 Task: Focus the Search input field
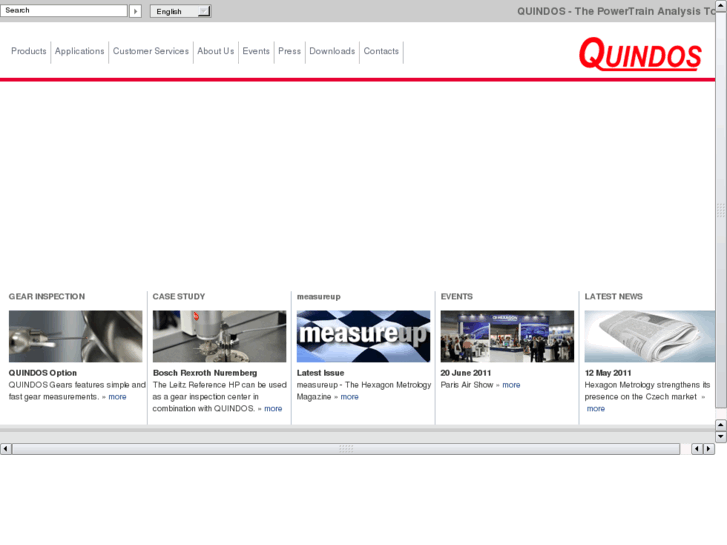pyautogui.click(x=64, y=11)
